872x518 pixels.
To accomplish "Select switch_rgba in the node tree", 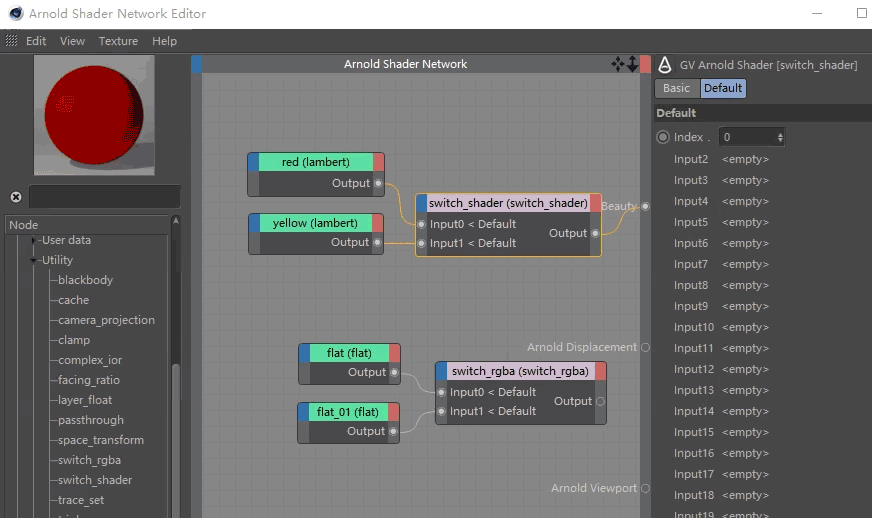I will 90,460.
